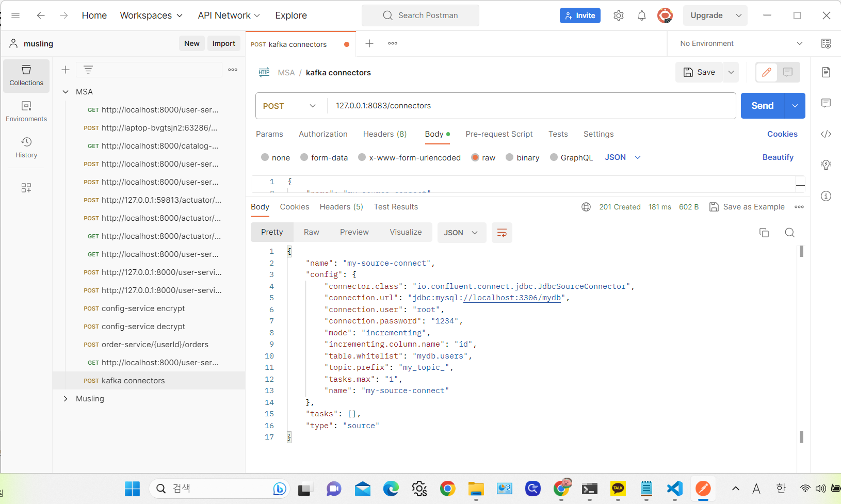Open the Cookies link

click(x=782, y=134)
